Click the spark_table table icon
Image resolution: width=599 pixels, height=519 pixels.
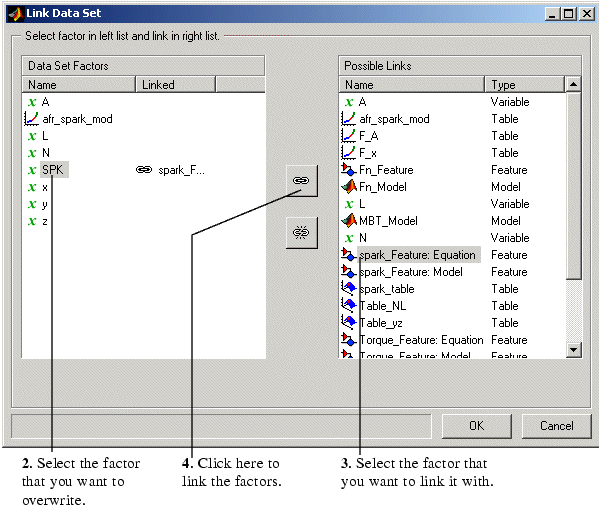[x=349, y=289]
